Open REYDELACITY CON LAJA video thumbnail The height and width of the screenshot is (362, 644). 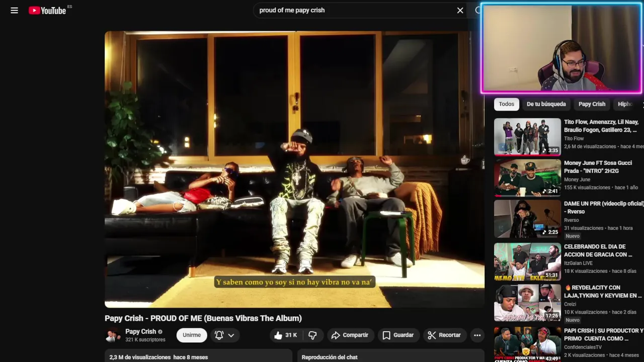tap(527, 303)
